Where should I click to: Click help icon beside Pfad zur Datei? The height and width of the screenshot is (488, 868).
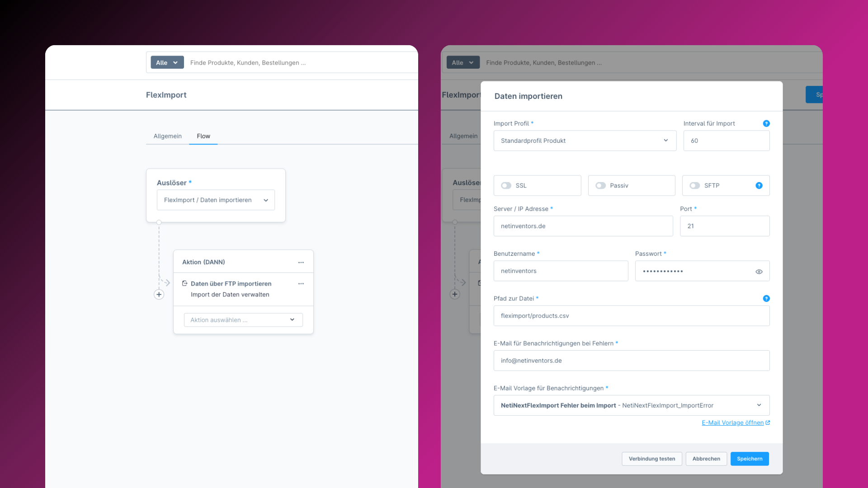coord(766,299)
